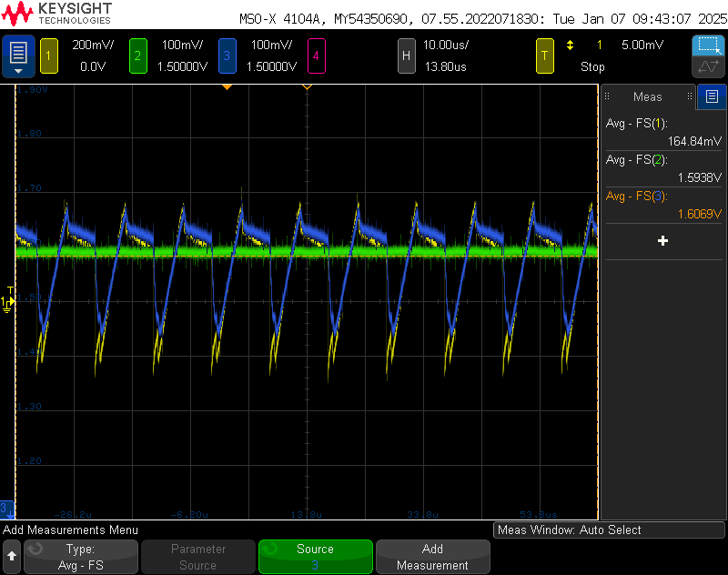Click channel 2 100mV/ scale value

click(182, 45)
